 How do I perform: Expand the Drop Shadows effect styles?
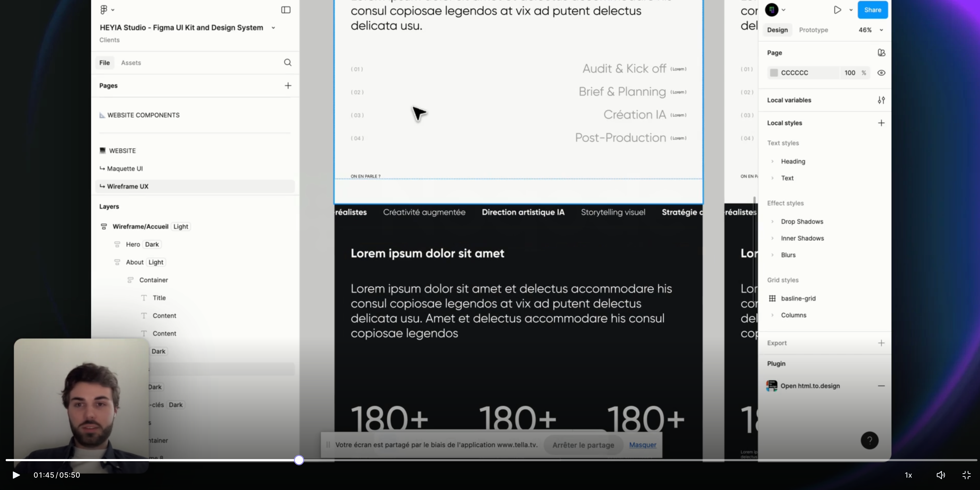click(x=772, y=222)
